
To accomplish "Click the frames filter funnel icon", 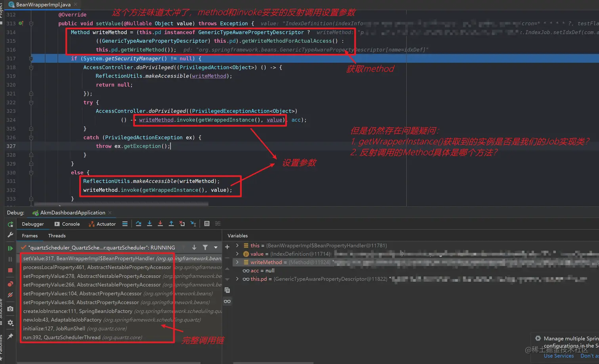I will 205,247.
